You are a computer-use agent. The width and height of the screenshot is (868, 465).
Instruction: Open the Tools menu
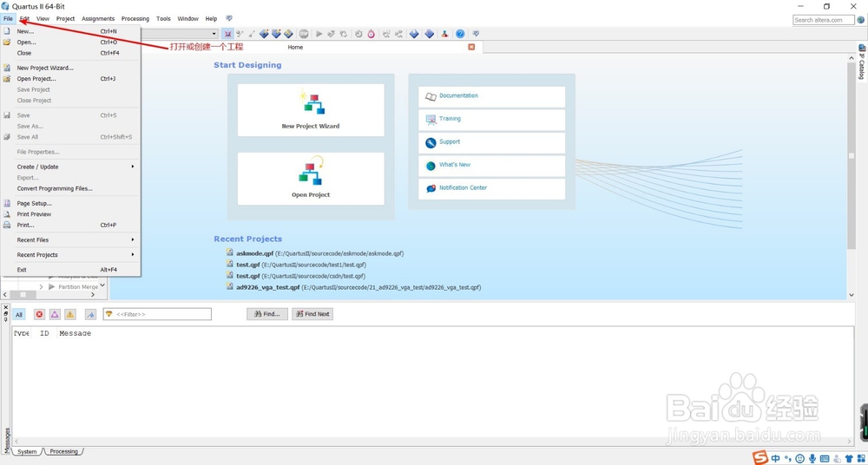163,19
